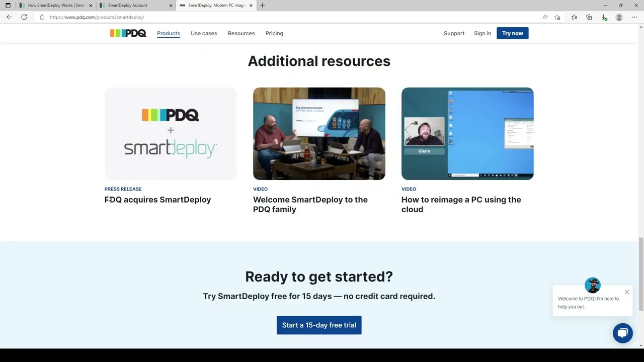Go back to the previous page
This screenshot has height=362, width=644.
point(9,17)
